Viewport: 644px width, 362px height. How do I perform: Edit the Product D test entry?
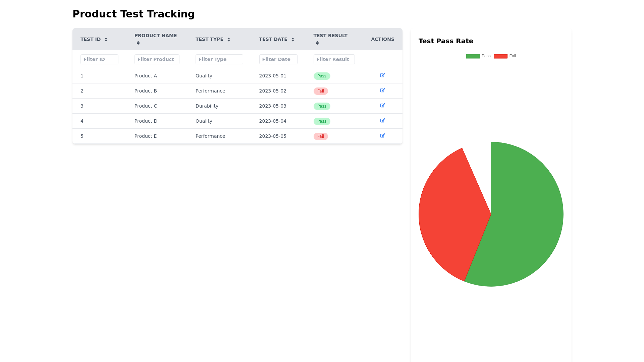coord(382,121)
